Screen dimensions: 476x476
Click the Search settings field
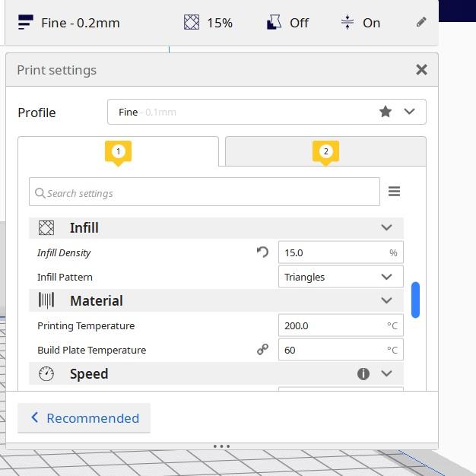tap(205, 192)
